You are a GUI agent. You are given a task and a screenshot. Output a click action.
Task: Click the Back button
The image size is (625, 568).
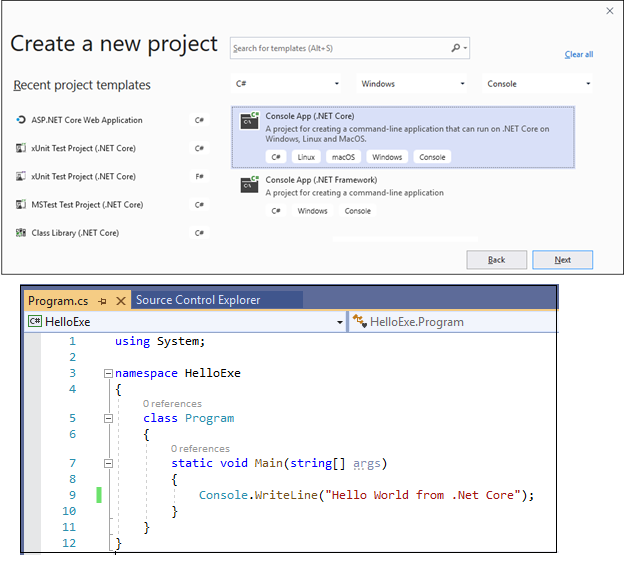(x=497, y=260)
